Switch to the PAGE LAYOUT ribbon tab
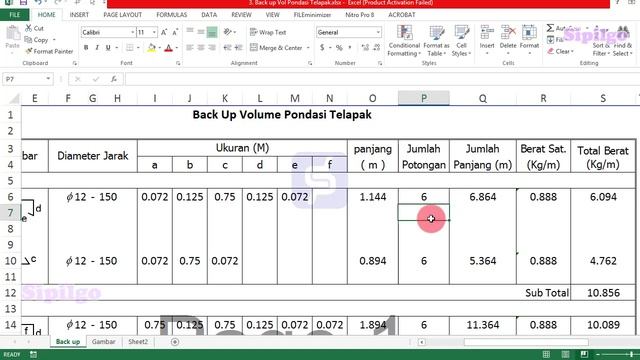Screen dimensions: 640x360 pos(122,15)
